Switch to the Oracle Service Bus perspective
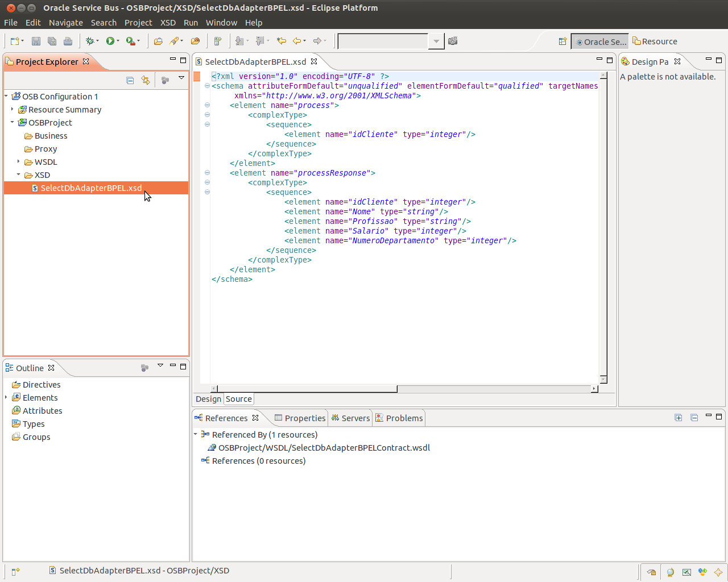Image resolution: width=728 pixels, height=582 pixels. click(600, 41)
